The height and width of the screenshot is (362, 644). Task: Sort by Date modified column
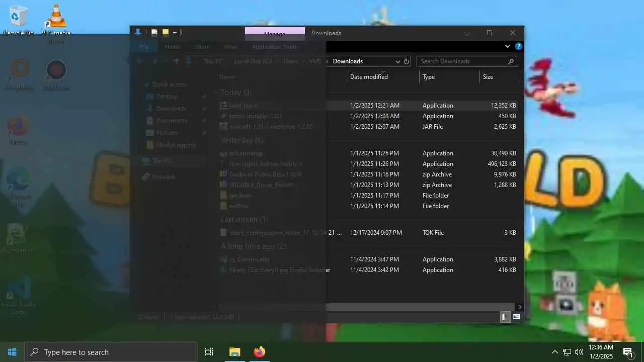click(x=383, y=77)
